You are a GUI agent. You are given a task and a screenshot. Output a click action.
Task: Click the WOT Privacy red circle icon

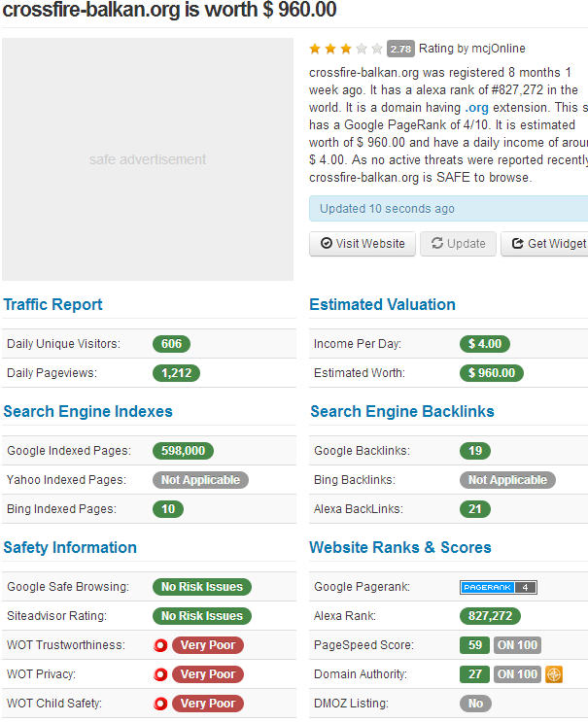click(160, 675)
